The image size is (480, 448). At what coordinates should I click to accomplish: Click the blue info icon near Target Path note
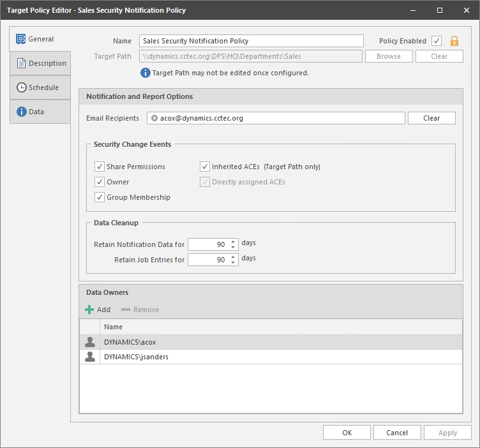click(x=146, y=73)
